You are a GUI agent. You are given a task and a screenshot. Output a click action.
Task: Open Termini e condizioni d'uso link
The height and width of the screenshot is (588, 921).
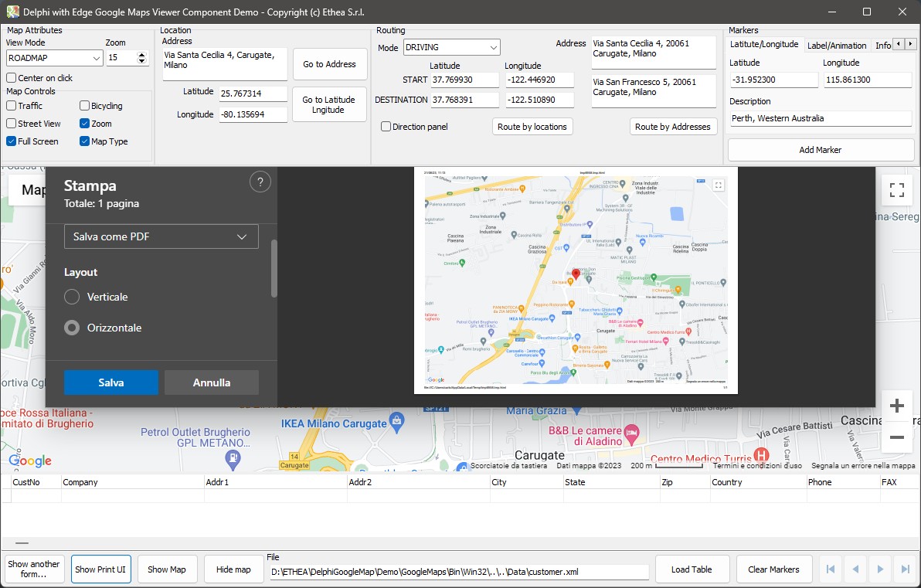click(x=757, y=465)
